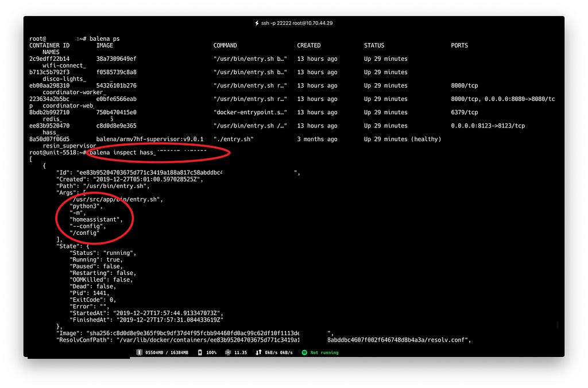Click image hash 750b470415e0

(x=116, y=112)
